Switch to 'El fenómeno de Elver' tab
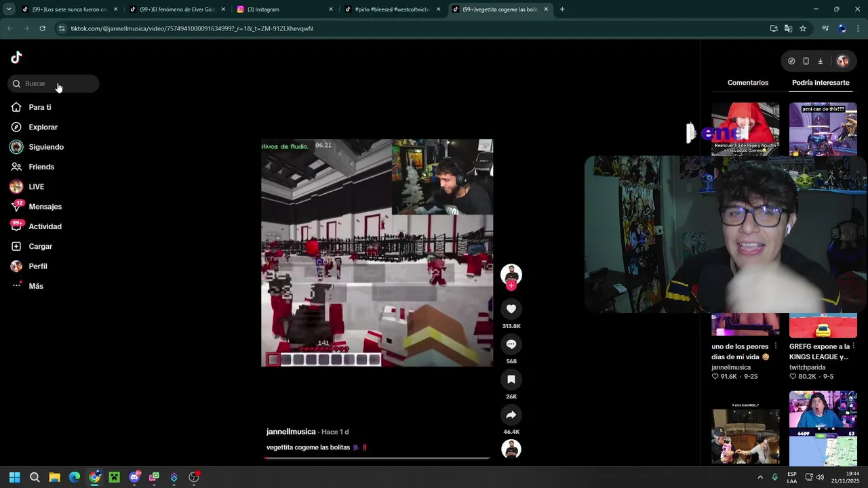This screenshot has width=868, height=488. [x=178, y=9]
